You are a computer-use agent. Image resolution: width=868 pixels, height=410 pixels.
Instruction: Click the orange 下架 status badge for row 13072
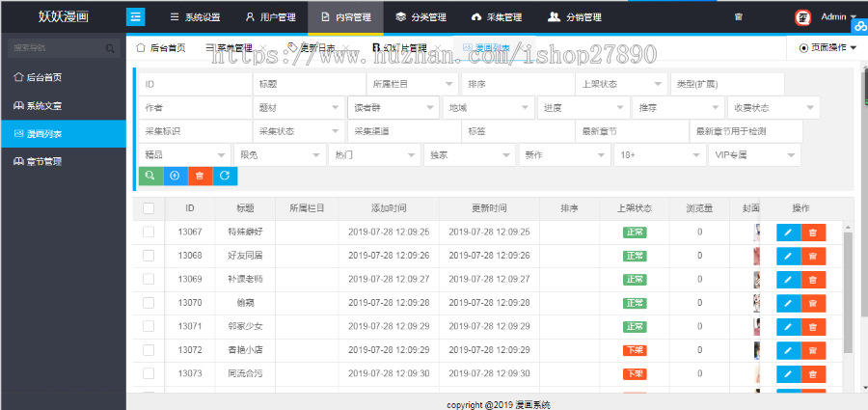(635, 350)
